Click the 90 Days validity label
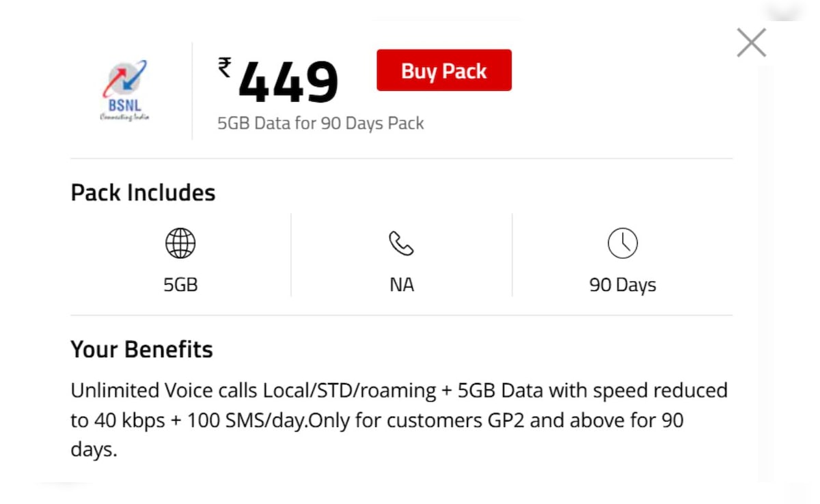The height and width of the screenshot is (504, 820). pos(623,285)
